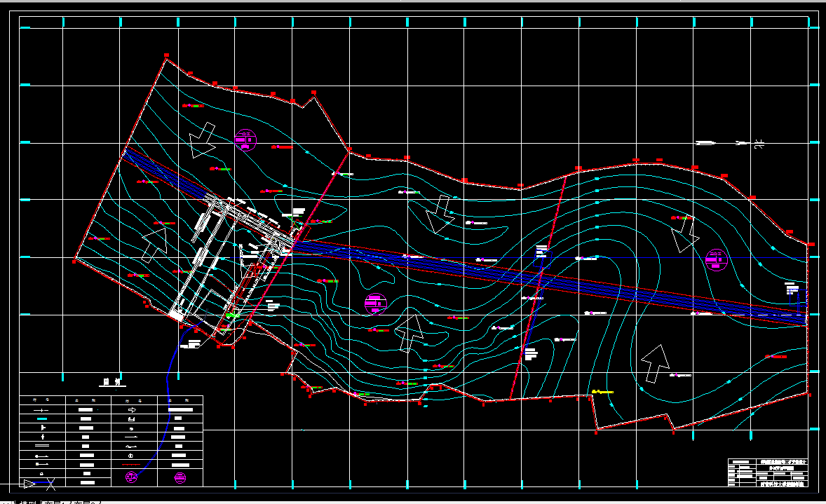
Task: Pick the crossed-line symbol in the legend's first row
Action: click(x=41, y=410)
